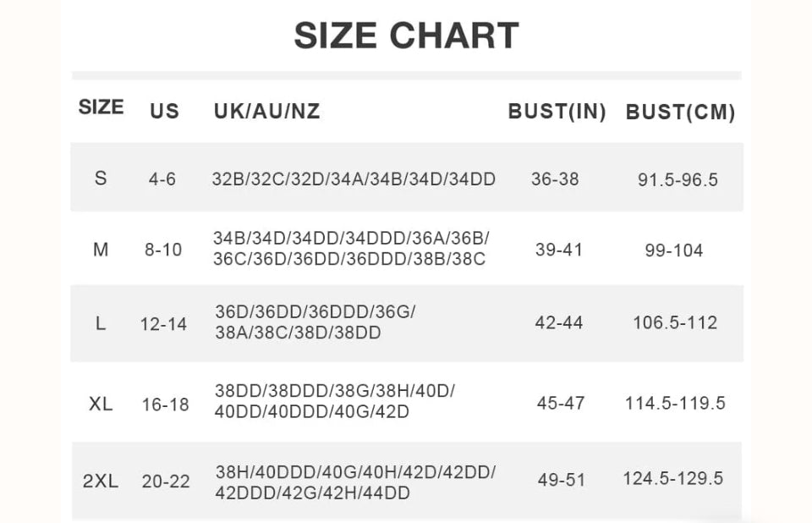Select the US column header
The width and height of the screenshot is (812, 523).
point(165,112)
